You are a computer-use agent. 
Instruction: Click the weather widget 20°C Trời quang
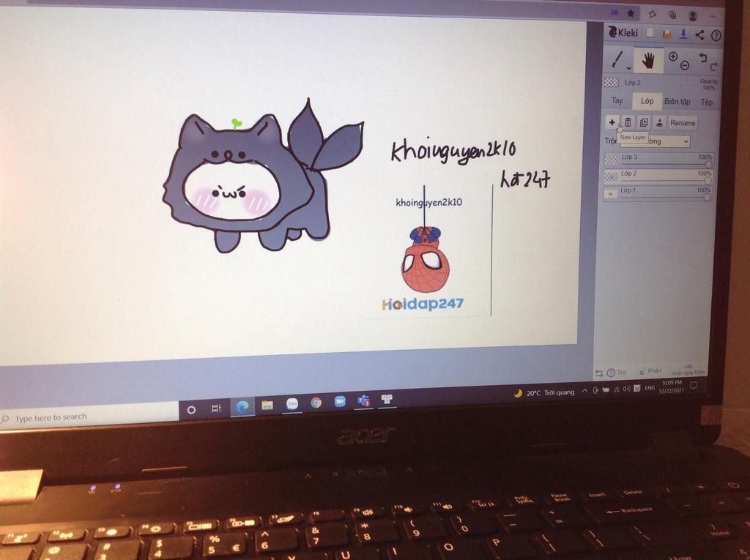tap(544, 392)
